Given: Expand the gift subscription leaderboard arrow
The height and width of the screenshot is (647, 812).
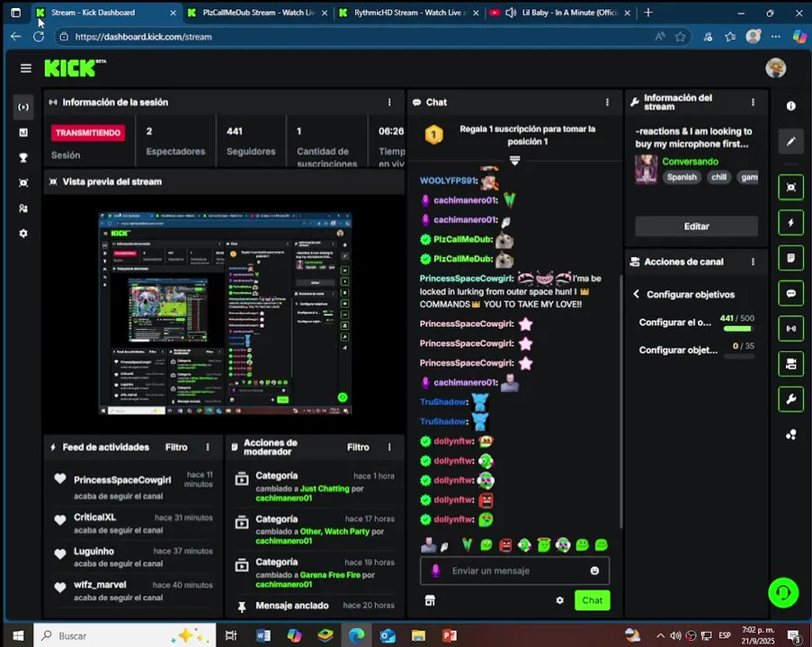Looking at the screenshot, I should pos(514,161).
